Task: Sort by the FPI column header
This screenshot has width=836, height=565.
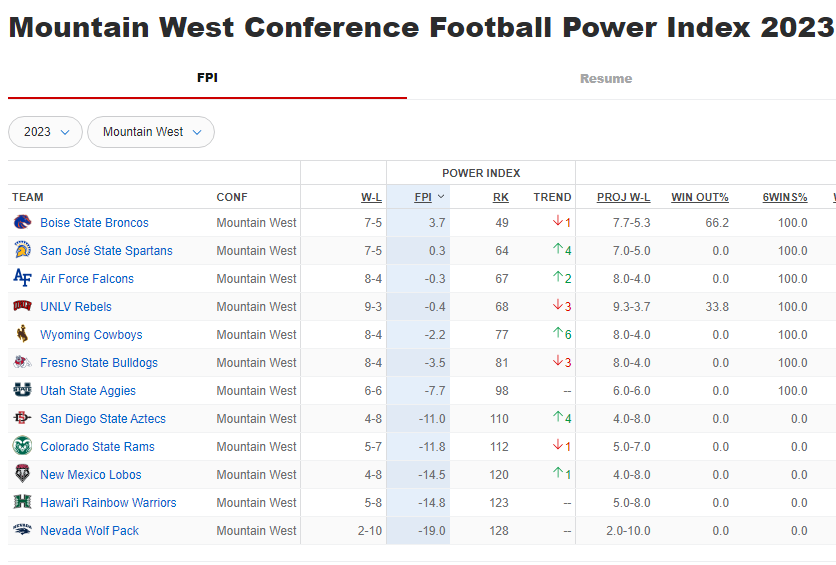Action: pos(423,197)
